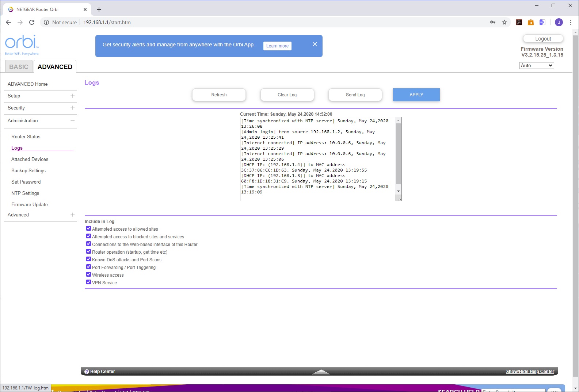Image resolution: width=579 pixels, height=392 pixels.
Task: Click the page vertical scrollbar
Action: (576, 206)
